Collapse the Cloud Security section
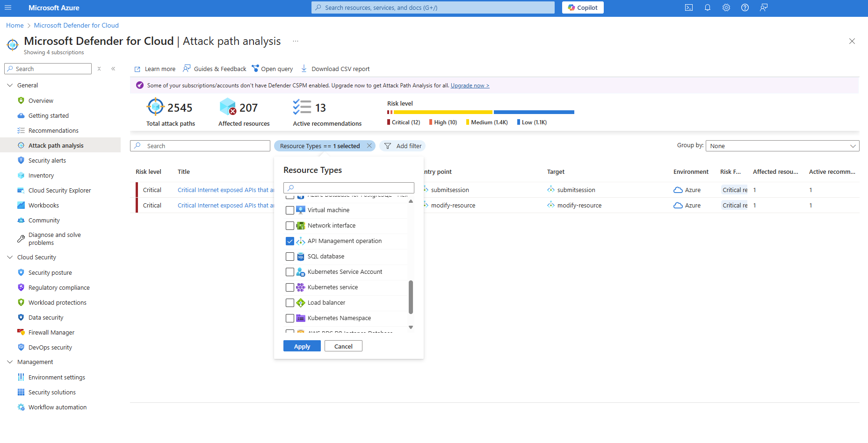 (10, 257)
